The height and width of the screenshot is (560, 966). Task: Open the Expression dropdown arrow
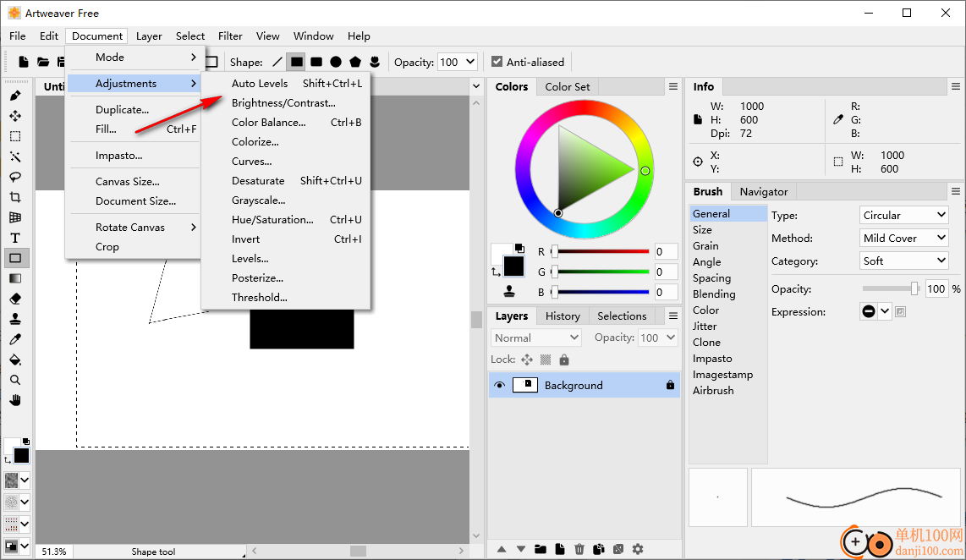[885, 311]
